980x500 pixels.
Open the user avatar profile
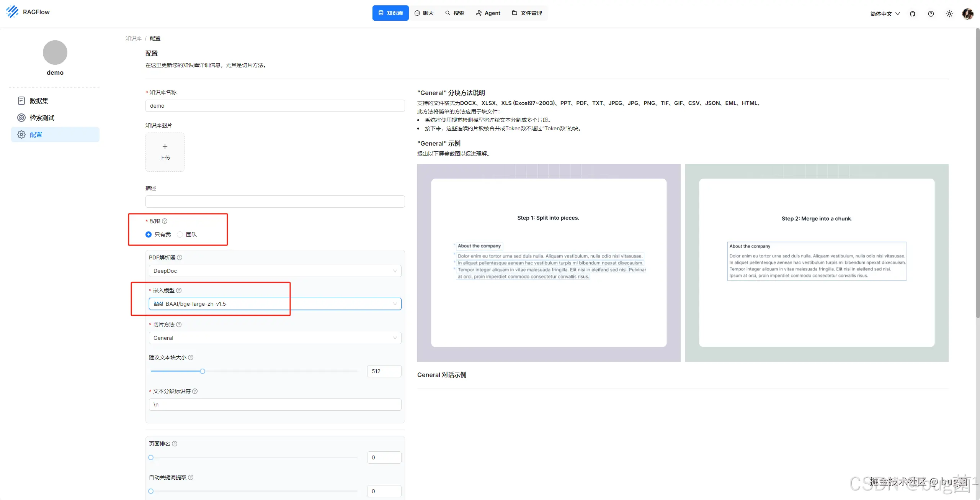pos(967,14)
